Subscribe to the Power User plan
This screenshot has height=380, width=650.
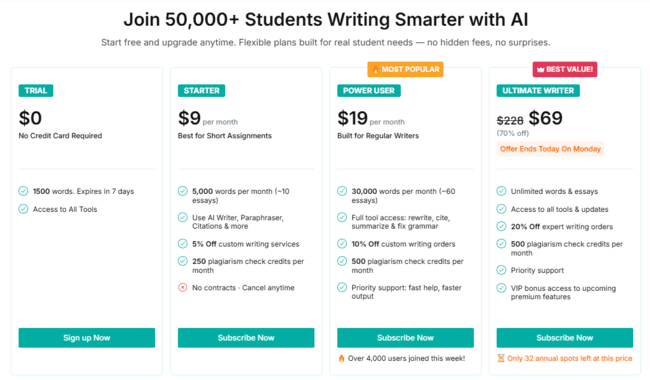tap(405, 338)
